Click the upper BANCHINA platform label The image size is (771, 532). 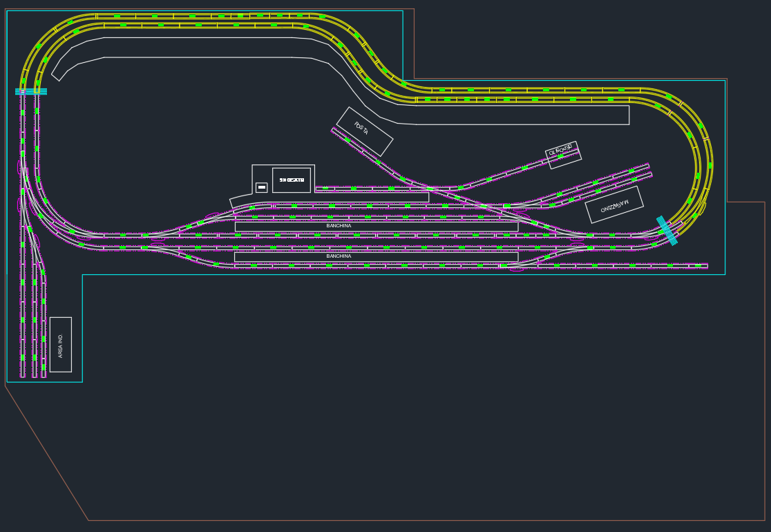coord(339,226)
